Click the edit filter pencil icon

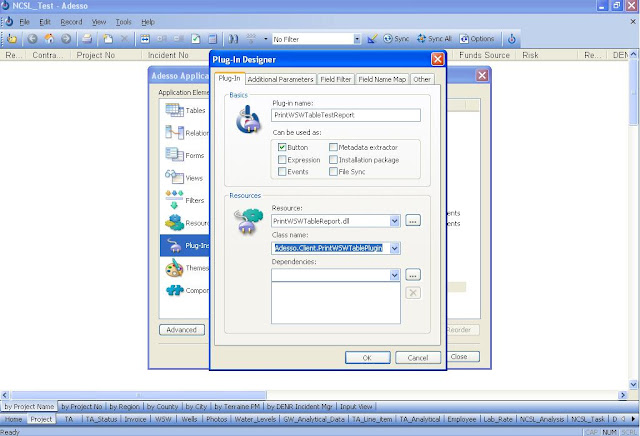coord(372,39)
